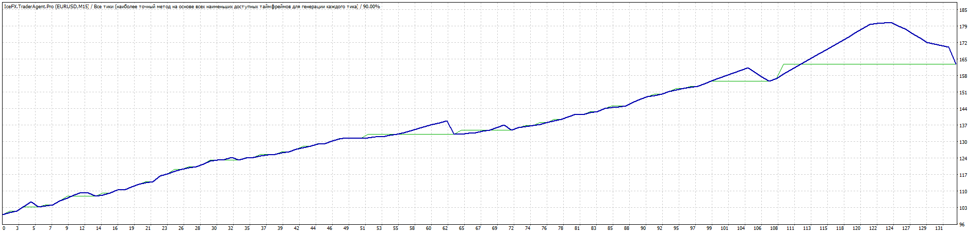Image resolution: width=980 pixels, height=233 pixels.
Task: Click the 165 balance axis label
Action: tap(963, 60)
